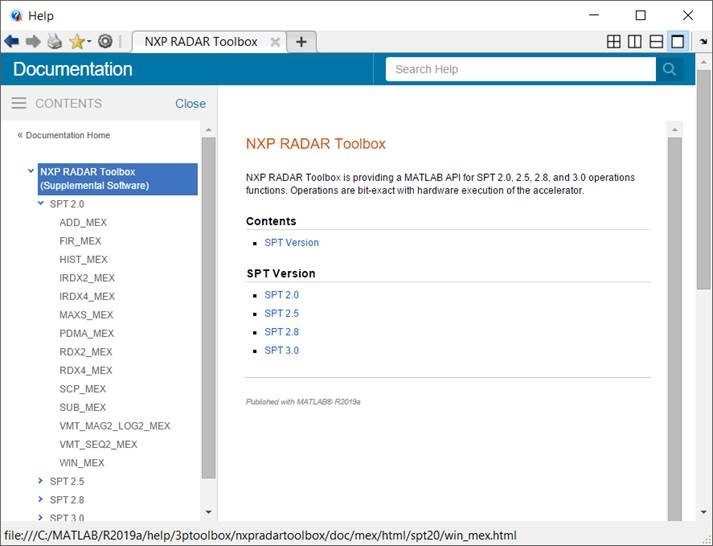This screenshot has height=546, width=713.
Task: Collapse the NXP RADAR Toolbox tree node
Action: 31,171
